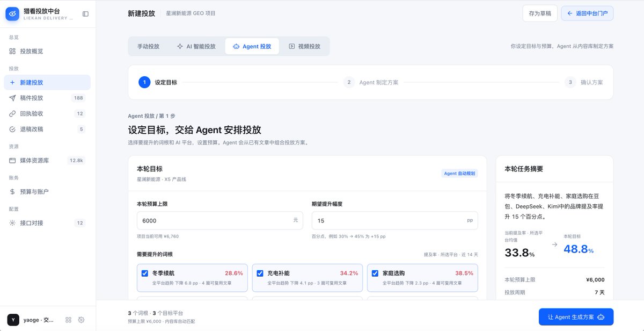The width and height of the screenshot is (644, 331).
Task: Click the 7 天 投放周期 value
Action: [598, 292]
